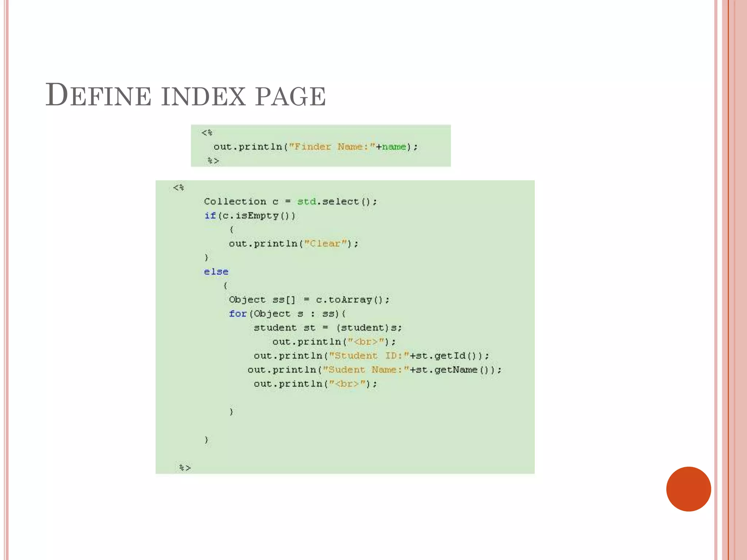The width and height of the screenshot is (747, 560).
Task: Click the last 'out.println("<br>");' line
Action: pyautogui.click(x=316, y=384)
